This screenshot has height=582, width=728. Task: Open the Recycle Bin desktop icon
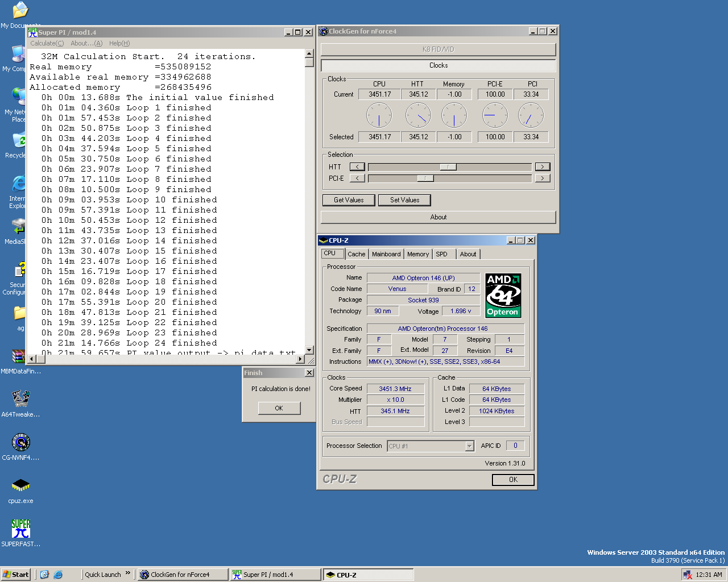20,140
